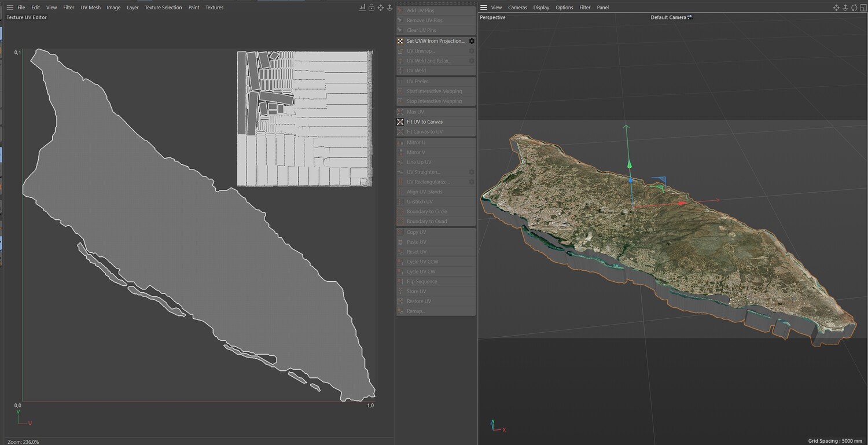Open the Cameras dropdown menu in viewport
The image size is (868, 445).
point(517,8)
